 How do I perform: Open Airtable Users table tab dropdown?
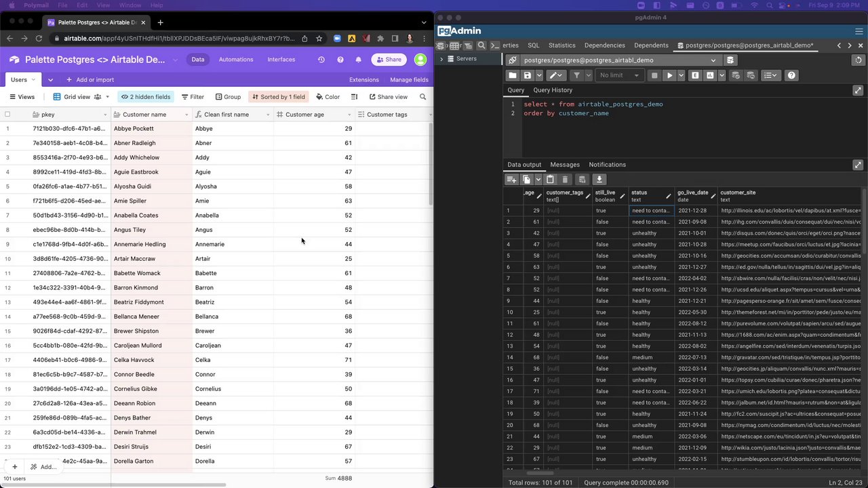[x=34, y=80]
